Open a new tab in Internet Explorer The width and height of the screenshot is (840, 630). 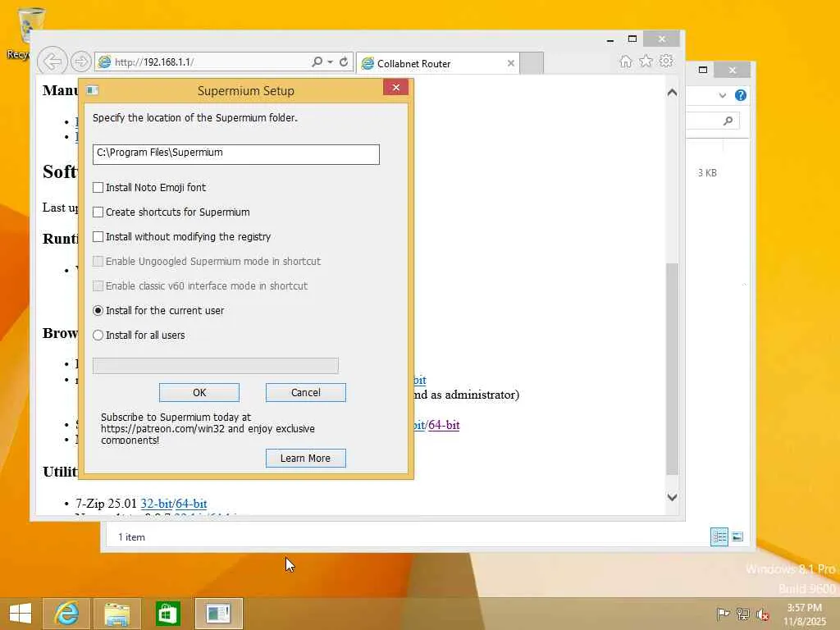click(x=532, y=63)
